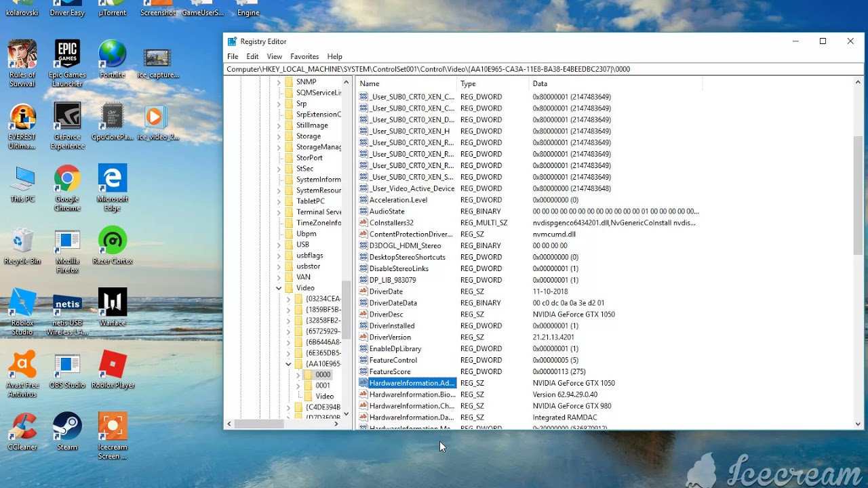Launch Rules of Survival from desktop
The image size is (868, 488).
pyautogui.click(x=22, y=64)
